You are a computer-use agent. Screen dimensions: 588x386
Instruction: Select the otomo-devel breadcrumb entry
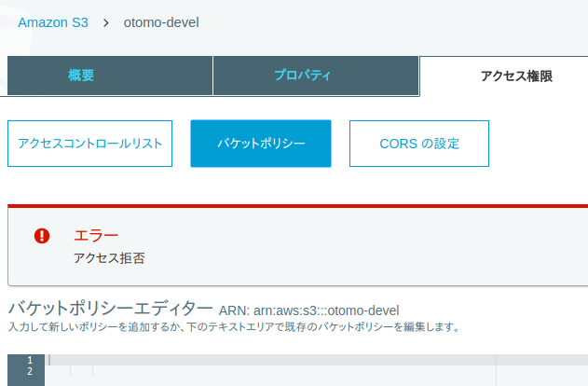161,22
